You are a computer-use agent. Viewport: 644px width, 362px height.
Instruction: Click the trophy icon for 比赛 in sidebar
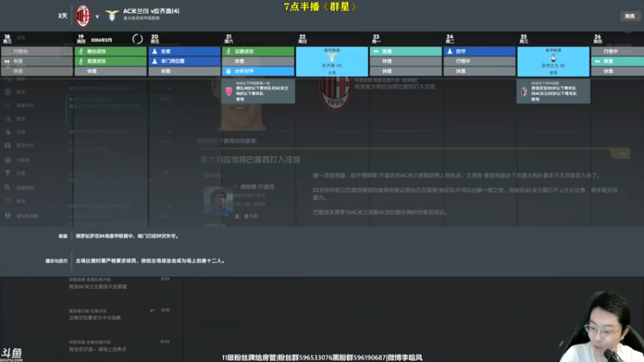point(7,173)
